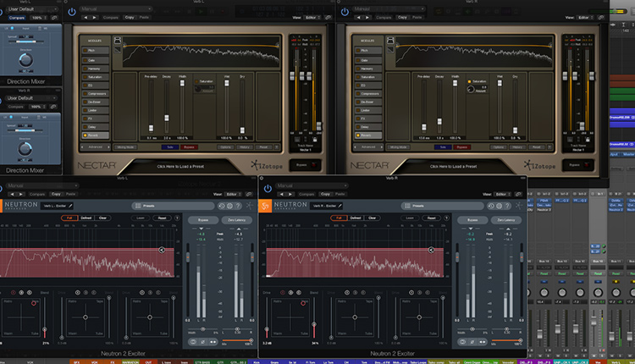
Task: Open Presets browser in Verb L Neutron
Action: [173, 206]
